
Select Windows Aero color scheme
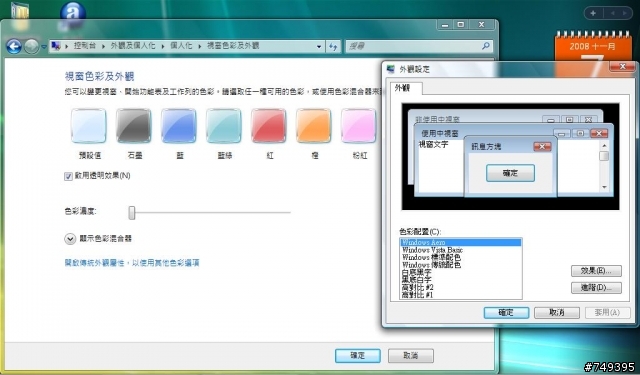pos(460,242)
